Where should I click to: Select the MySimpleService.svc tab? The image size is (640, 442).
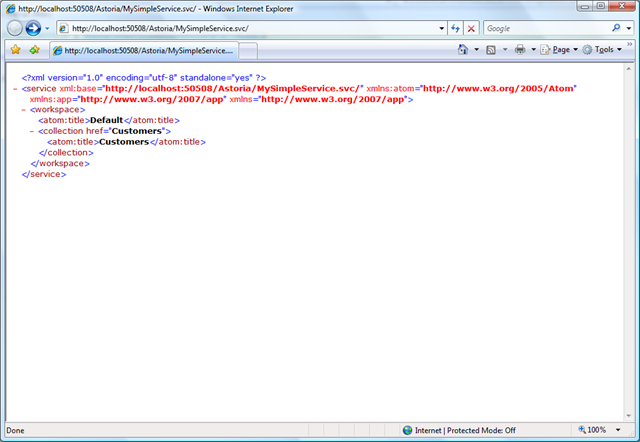pos(144,51)
